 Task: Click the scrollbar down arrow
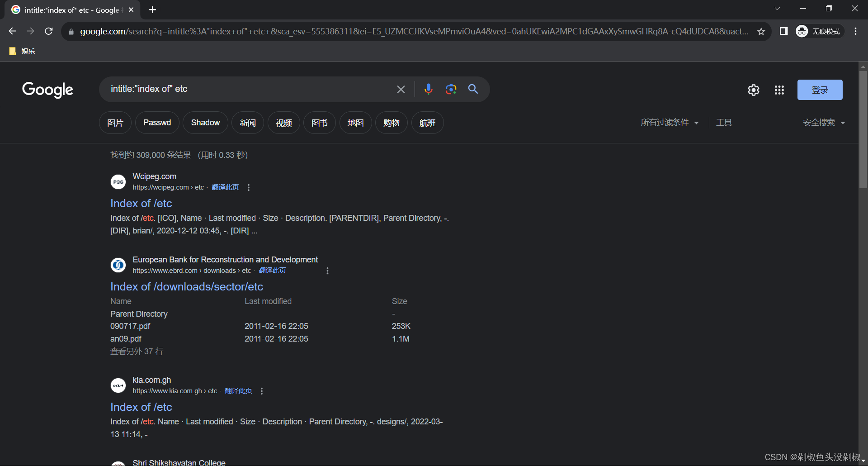click(863, 461)
